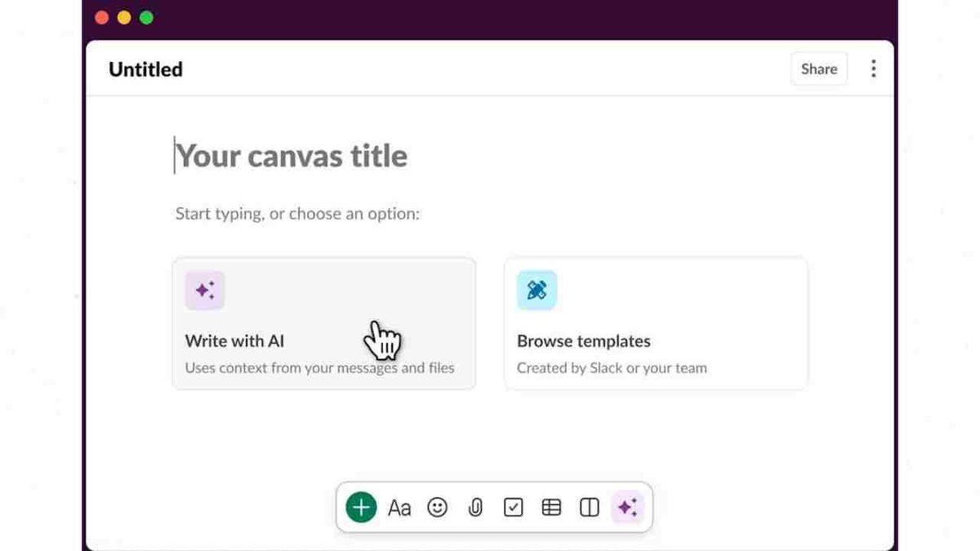Click the purple sparkle icon on Write with AI card
The width and height of the screenshot is (980, 551).
pos(205,290)
